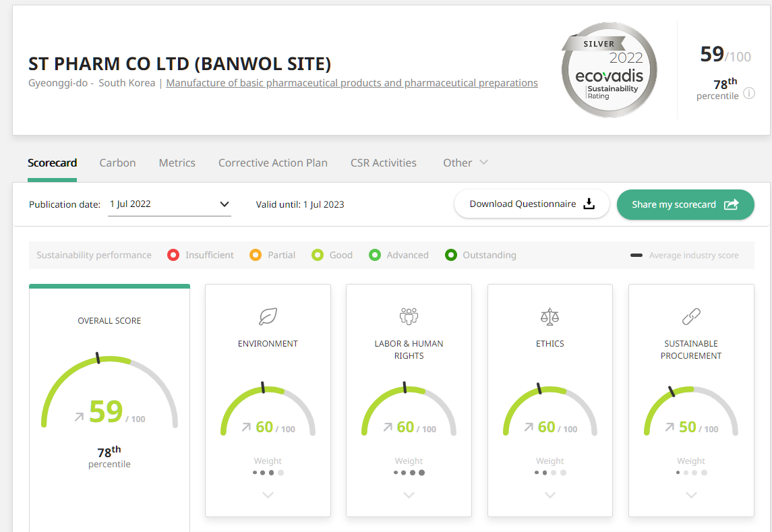772x532 pixels.
Task: Click the Labor & Human Rights gauge arc
Action: pyautogui.click(x=409, y=409)
